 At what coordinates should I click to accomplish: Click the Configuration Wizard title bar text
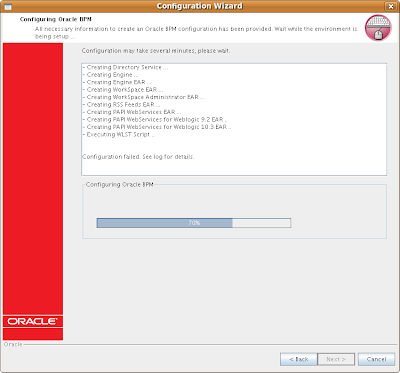200,6
